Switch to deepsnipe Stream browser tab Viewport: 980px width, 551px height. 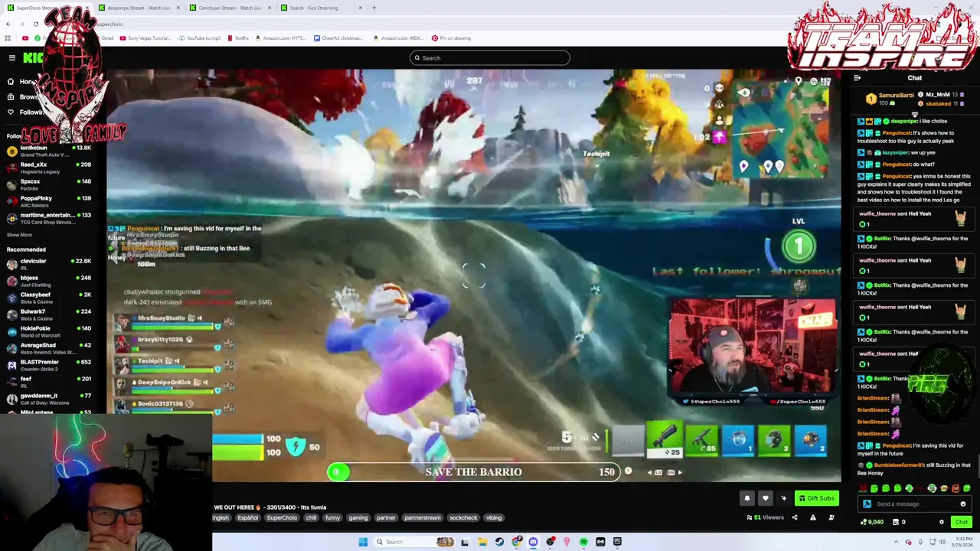click(139, 8)
